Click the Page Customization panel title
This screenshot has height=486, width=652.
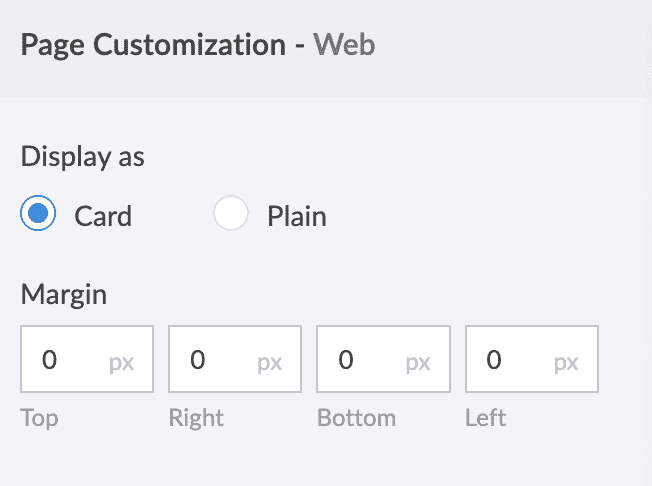point(152,45)
